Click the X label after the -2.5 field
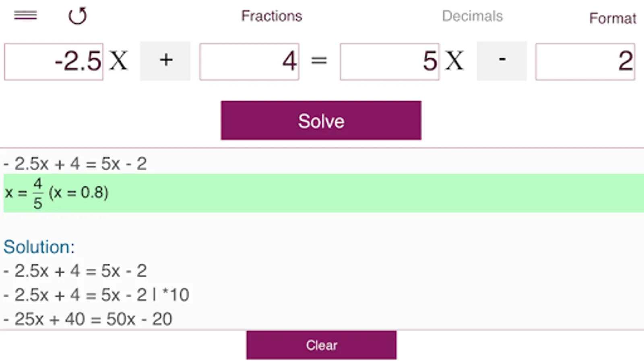Image resolution: width=644 pixels, height=362 pixels. click(x=119, y=61)
